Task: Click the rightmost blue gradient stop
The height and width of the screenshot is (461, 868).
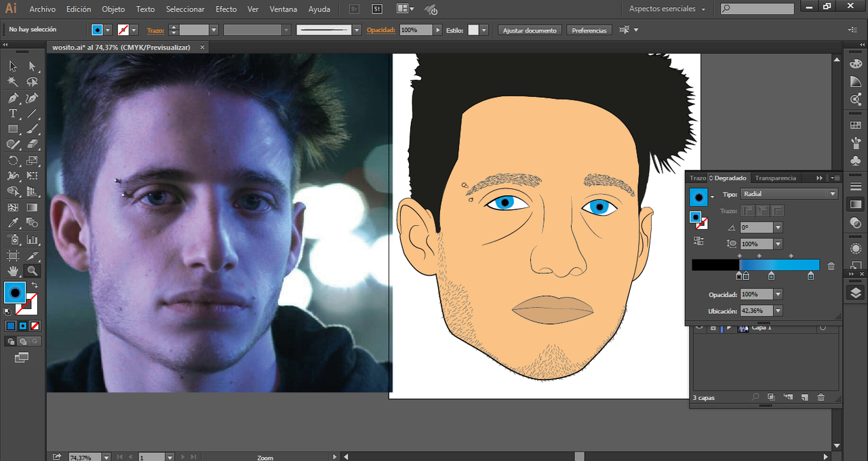Action: click(x=811, y=276)
